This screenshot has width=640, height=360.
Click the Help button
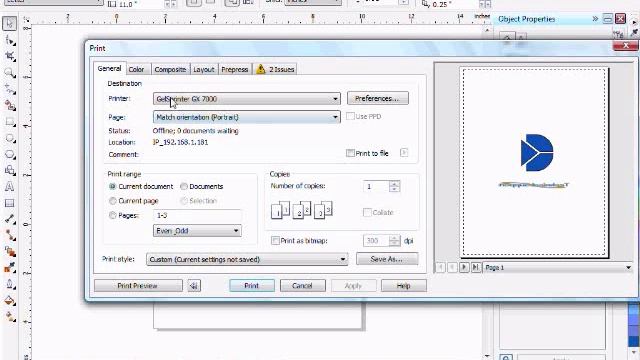[404, 286]
